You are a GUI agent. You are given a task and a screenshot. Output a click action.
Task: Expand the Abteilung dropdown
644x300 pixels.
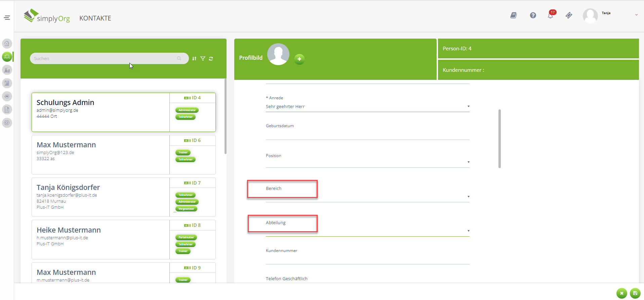pos(468,231)
